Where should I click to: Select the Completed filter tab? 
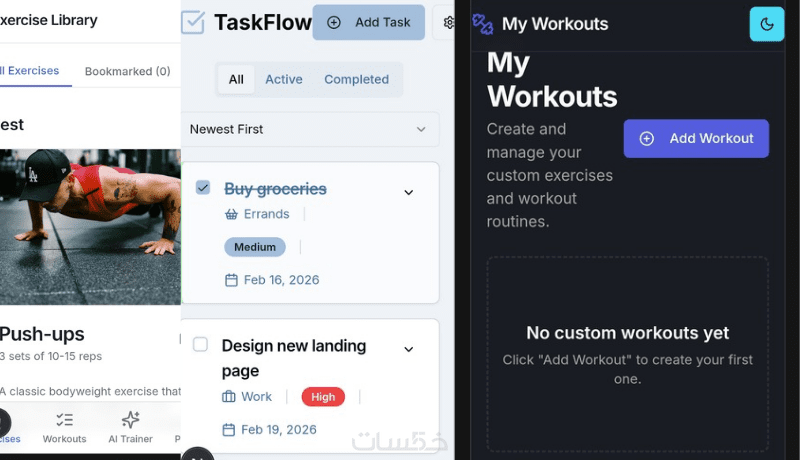coord(356,80)
